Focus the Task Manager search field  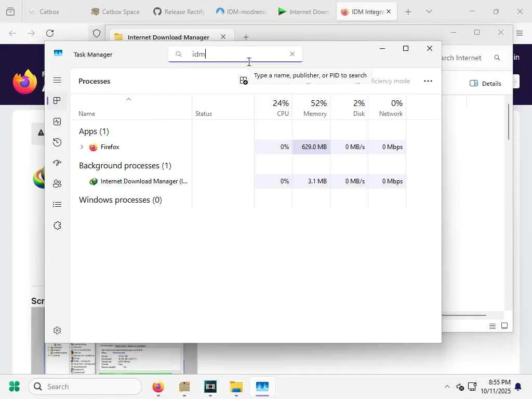(235, 54)
